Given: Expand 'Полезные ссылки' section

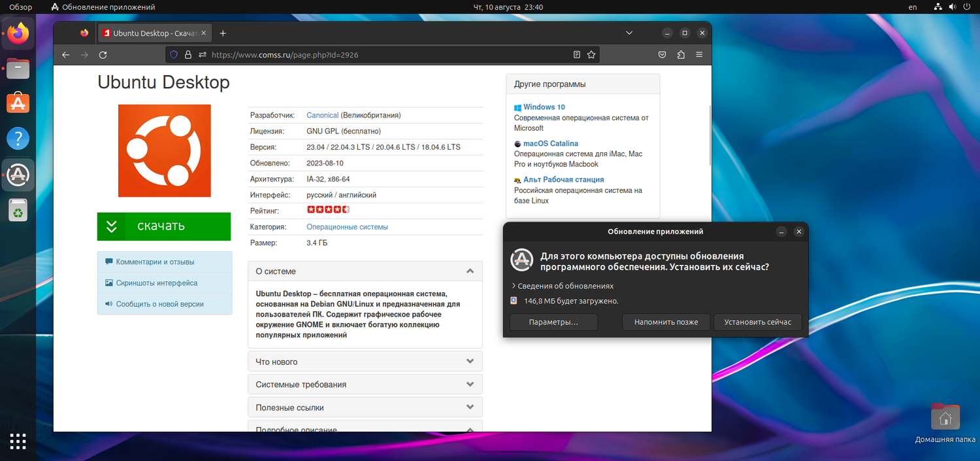Looking at the screenshot, I should [x=365, y=407].
